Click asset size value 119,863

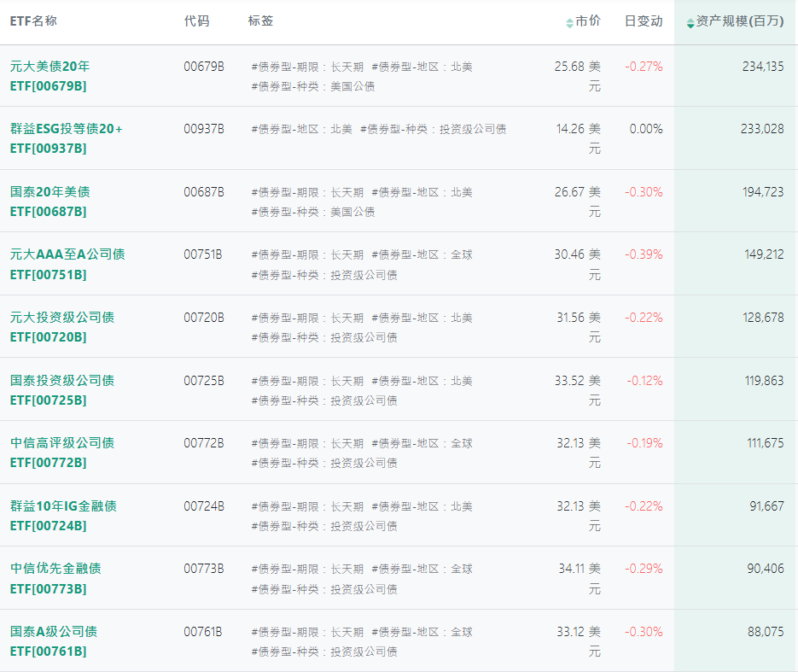point(765,381)
